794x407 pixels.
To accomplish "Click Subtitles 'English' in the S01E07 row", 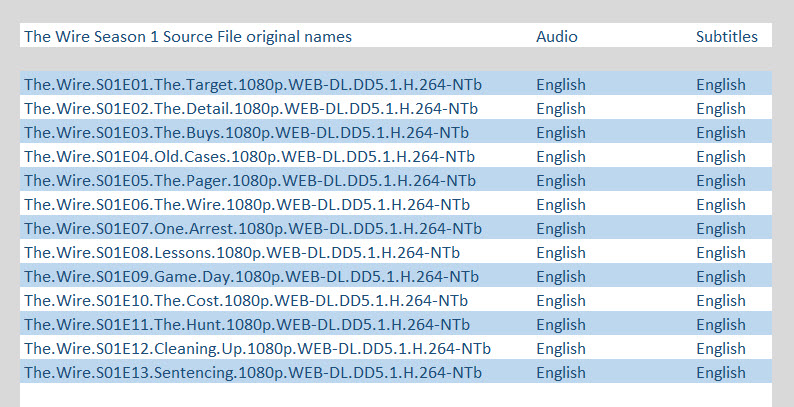I will coord(721,229).
